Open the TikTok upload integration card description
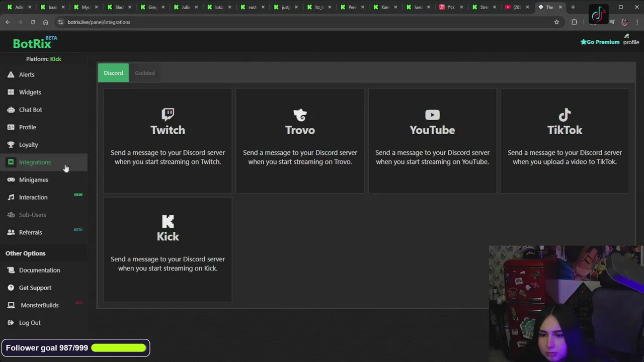This screenshot has width=644, height=362. (565, 157)
